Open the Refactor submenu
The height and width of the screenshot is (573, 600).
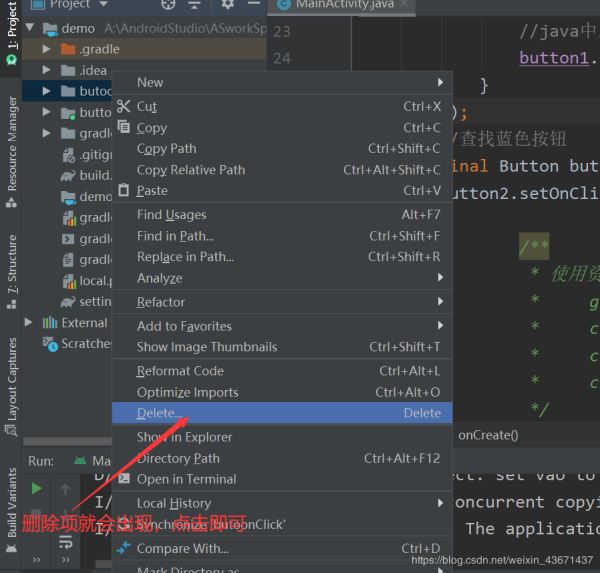[282, 302]
